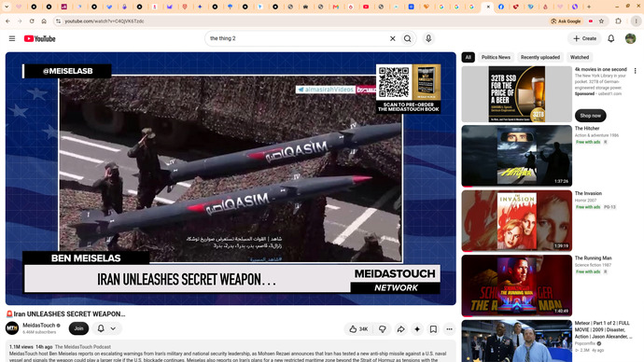Open the 32TB SSD ad thumbnail
This screenshot has height=362, width=644.
pyautogui.click(x=517, y=94)
